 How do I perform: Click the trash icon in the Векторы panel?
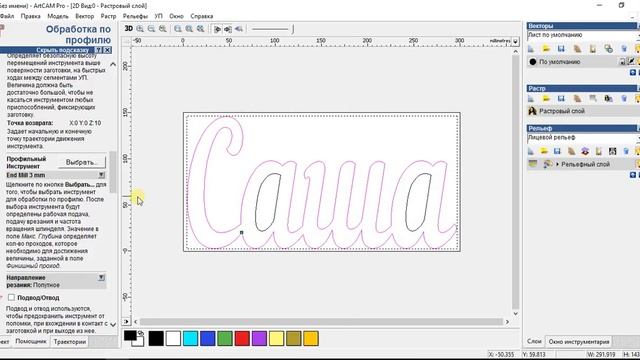click(624, 49)
